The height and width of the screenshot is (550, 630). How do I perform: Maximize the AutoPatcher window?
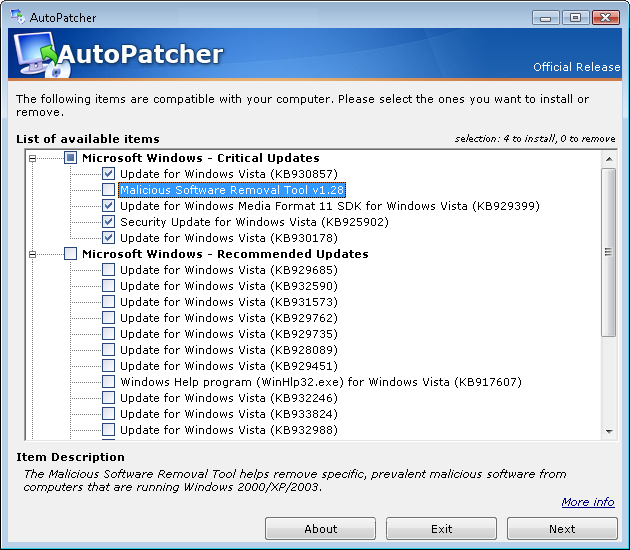tap(575, 18)
